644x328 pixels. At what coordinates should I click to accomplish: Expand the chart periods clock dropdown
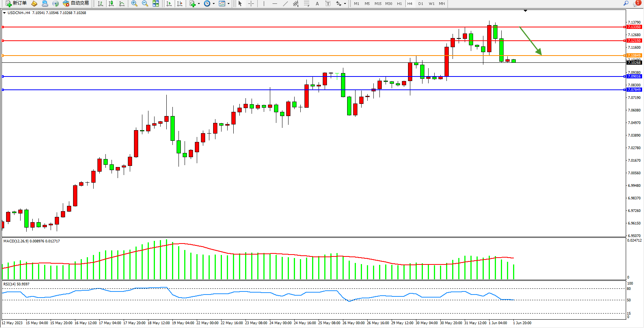pos(214,3)
